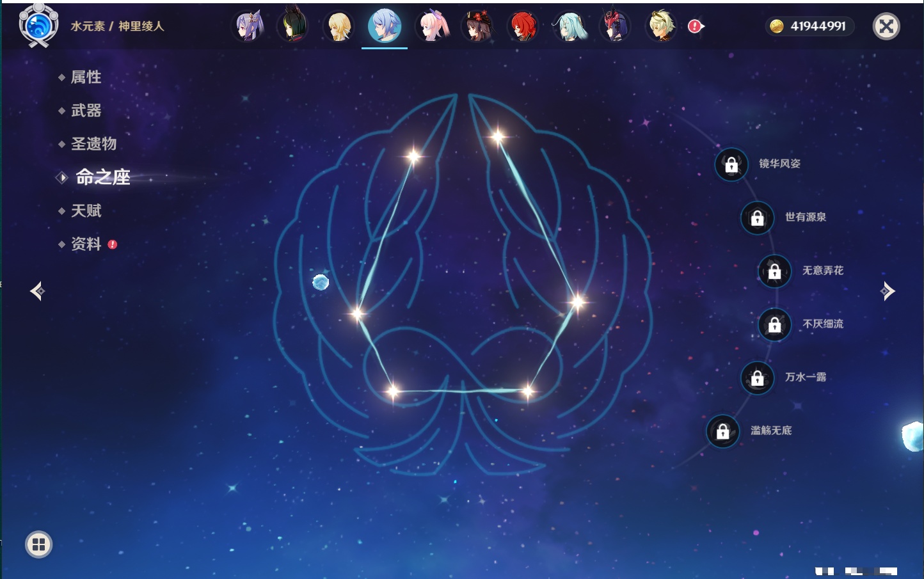924x579 pixels.
Task: Select the avatar wearing a red mask
Action: 615,26
